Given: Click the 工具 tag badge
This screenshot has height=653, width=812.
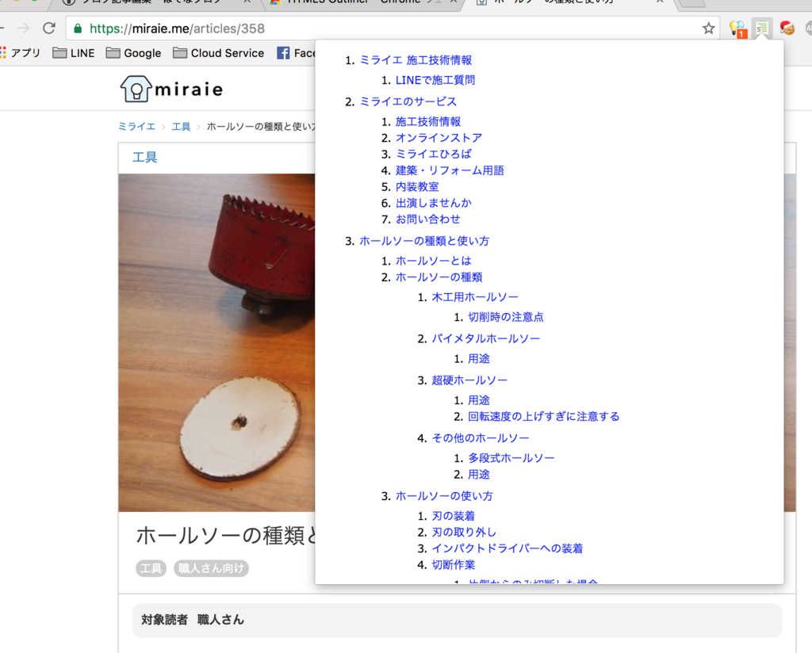Looking at the screenshot, I should (x=151, y=568).
